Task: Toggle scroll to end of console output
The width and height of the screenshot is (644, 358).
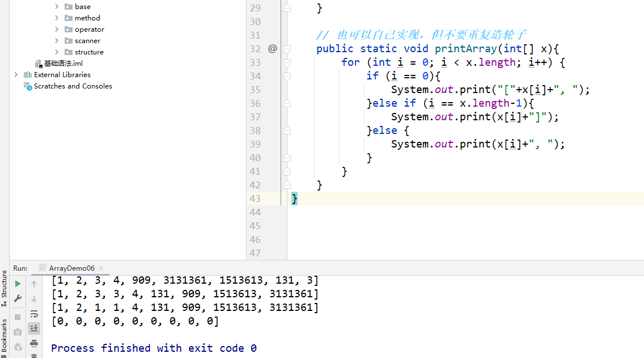Action: tap(34, 328)
